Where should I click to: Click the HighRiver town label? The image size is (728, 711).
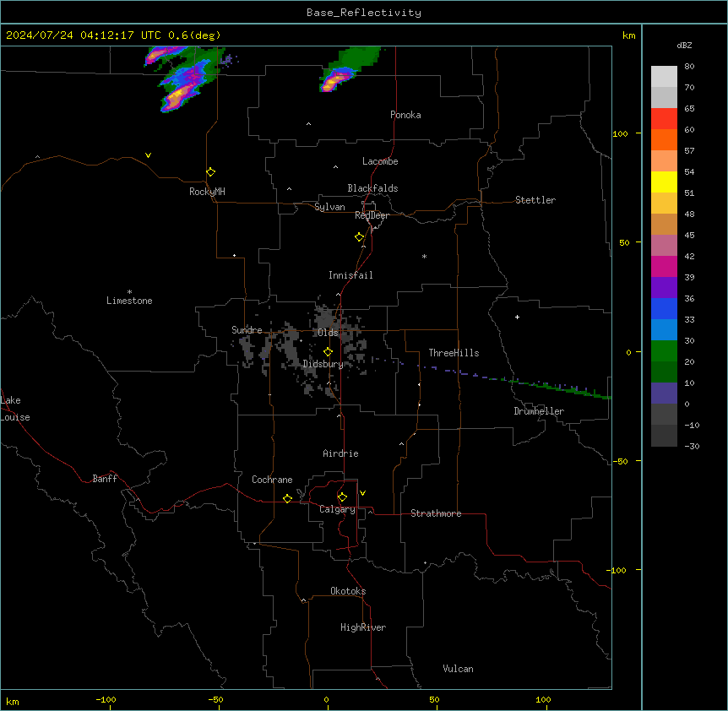[x=363, y=627]
